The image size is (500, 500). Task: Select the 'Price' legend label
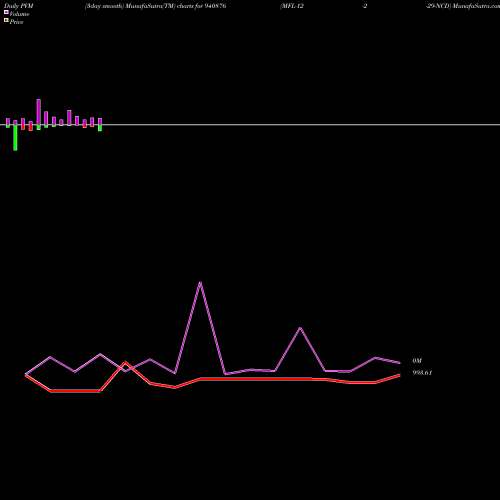[16, 22]
